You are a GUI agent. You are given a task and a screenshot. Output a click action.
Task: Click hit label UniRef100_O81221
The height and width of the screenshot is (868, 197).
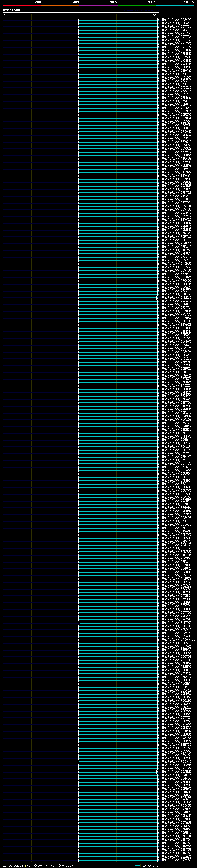pyautogui.click(x=176, y=339)
